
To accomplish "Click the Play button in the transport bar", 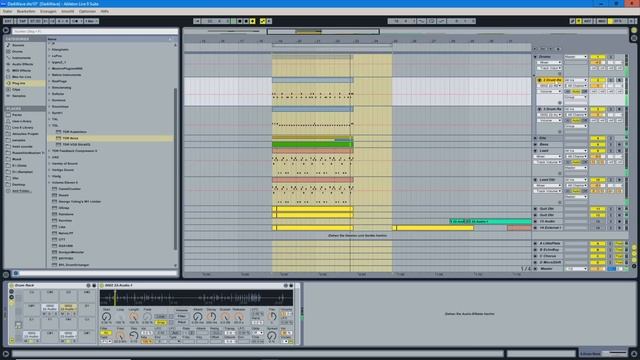I will pyautogui.click(x=233, y=21).
